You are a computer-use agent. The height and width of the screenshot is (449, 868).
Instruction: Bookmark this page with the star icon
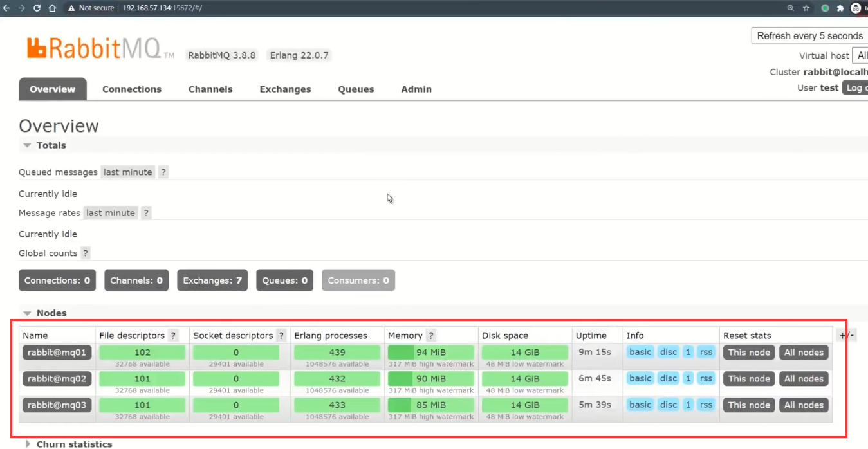806,8
